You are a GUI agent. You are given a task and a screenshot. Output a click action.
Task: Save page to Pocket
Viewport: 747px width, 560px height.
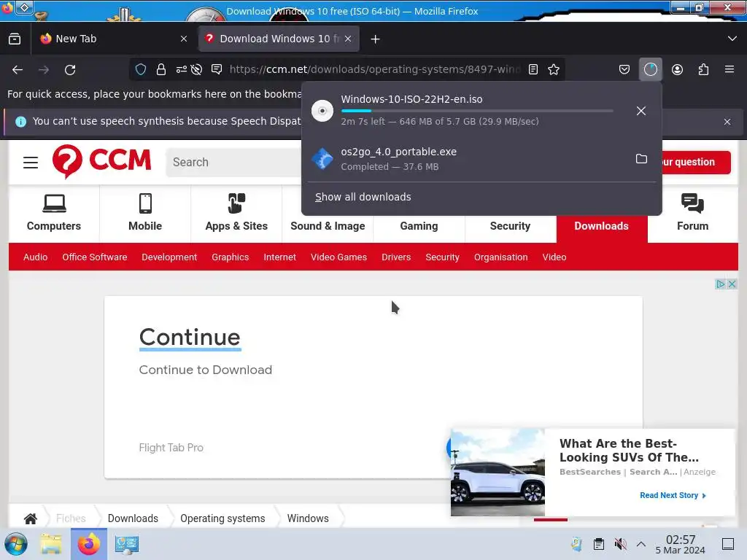624,69
